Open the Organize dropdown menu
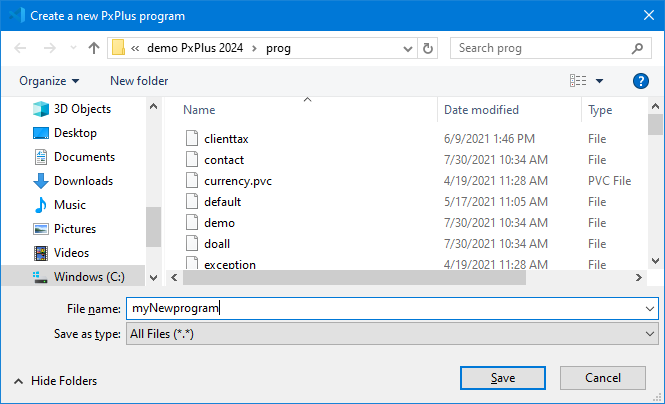Viewport: 665px width, 404px height. 48,81
